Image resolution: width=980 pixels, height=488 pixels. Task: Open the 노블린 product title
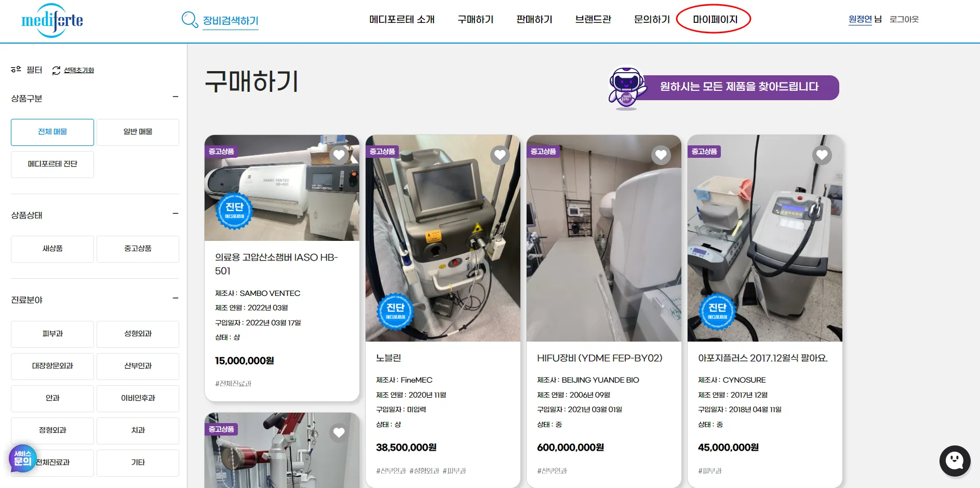[x=388, y=358]
